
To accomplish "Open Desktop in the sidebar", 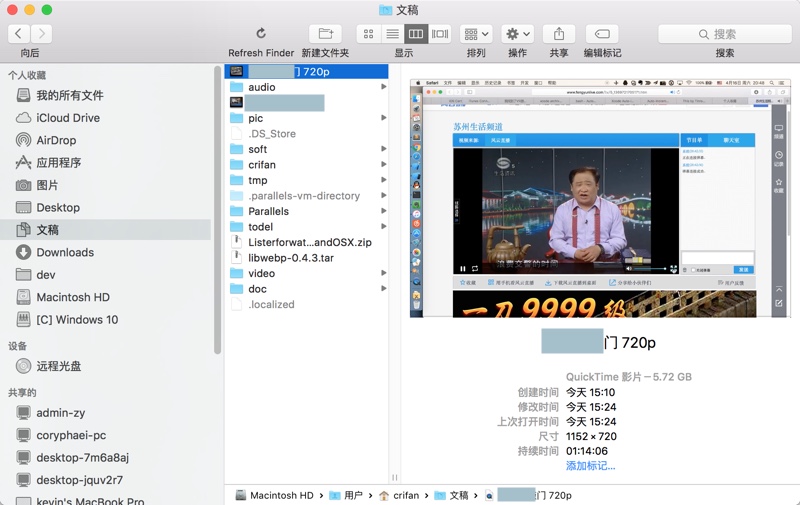I will point(58,208).
